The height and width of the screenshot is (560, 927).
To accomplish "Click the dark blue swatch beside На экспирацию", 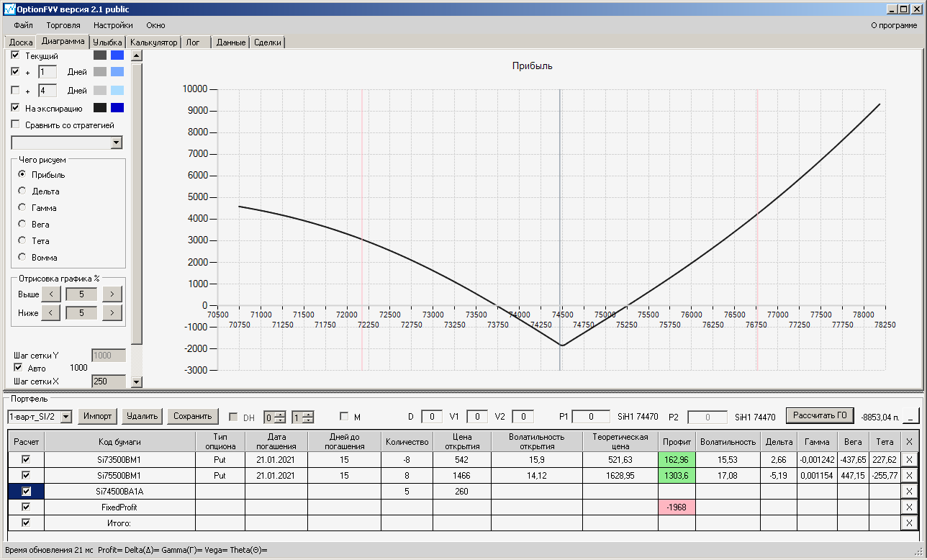I will coord(117,108).
